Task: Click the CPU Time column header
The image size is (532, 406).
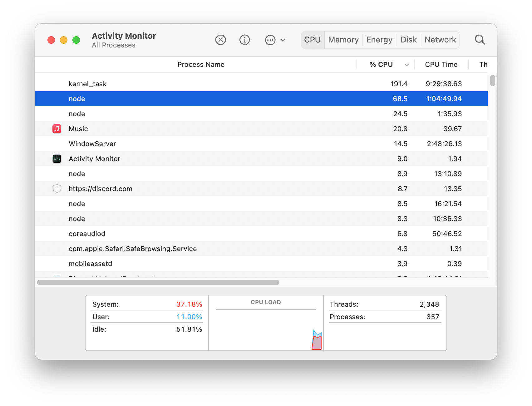Action: coord(441,64)
